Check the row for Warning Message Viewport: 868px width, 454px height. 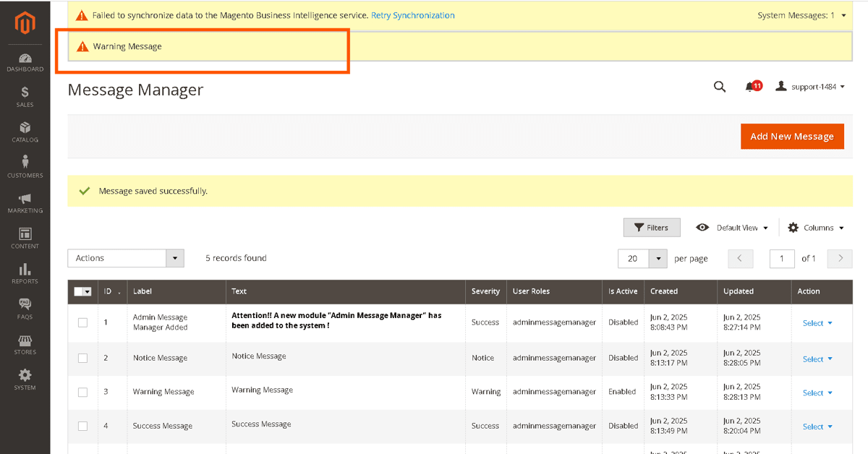click(x=82, y=392)
